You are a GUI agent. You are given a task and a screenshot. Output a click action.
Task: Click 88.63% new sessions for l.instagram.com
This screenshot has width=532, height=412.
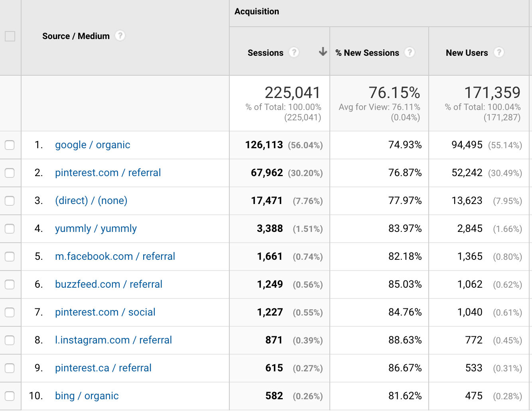405,340
